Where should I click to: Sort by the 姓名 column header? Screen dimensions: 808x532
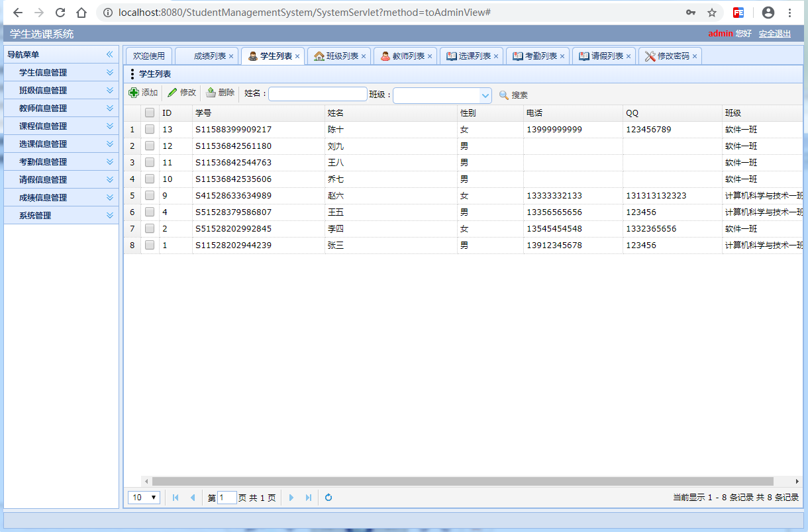click(x=391, y=113)
